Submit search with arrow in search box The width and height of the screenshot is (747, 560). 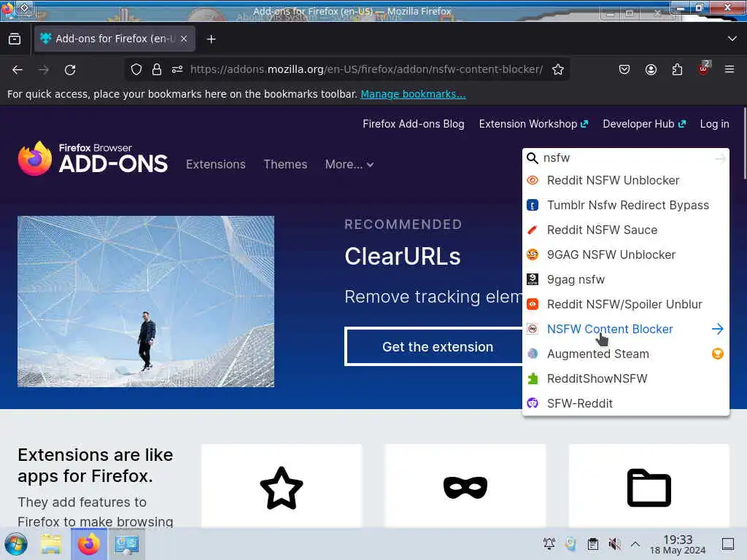pos(720,158)
